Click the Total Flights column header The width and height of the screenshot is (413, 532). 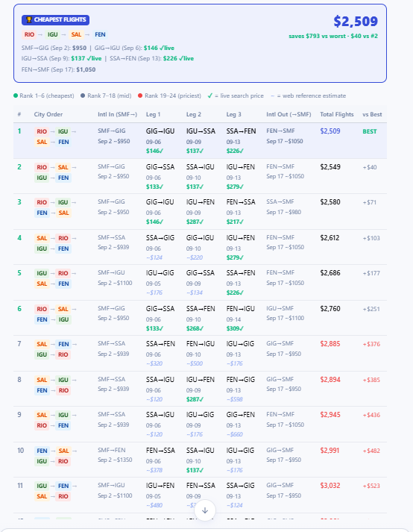click(337, 114)
